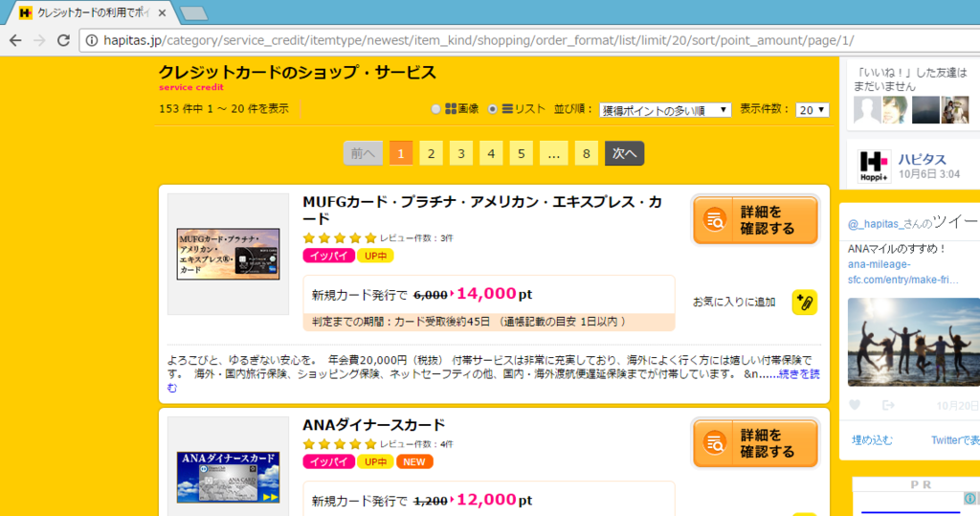Go to pagination page 8
The image size is (980, 516).
(x=587, y=153)
